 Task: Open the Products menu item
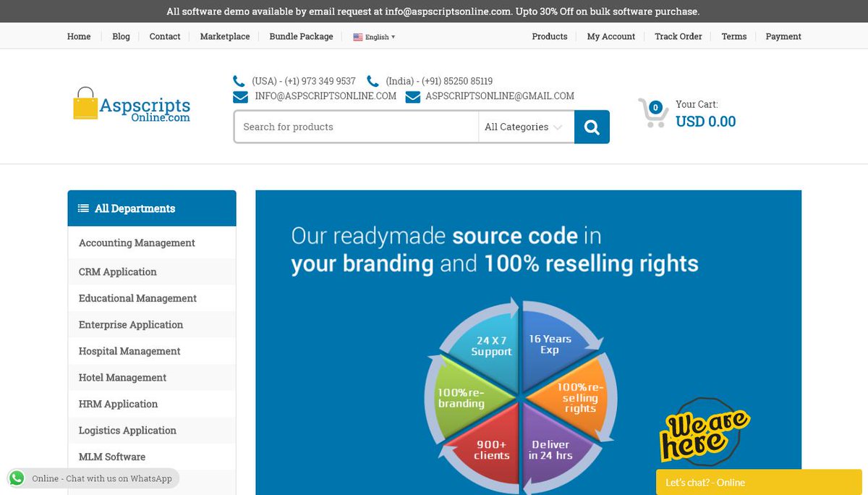550,36
